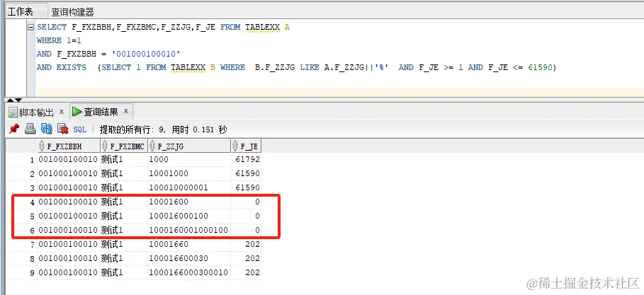This screenshot has width=644, height=295.
Task: Click the 测试1 cell in row 1
Action: click(124, 159)
